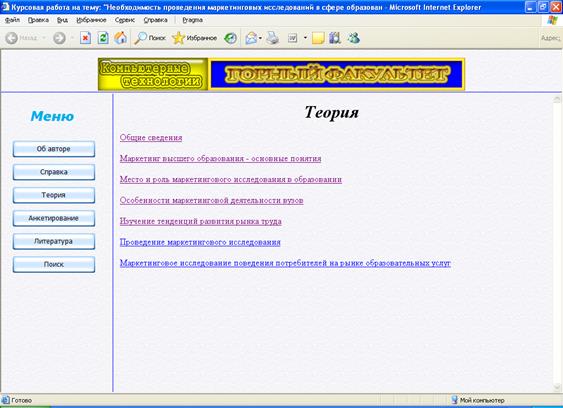Open the Общие сведения link
The height and width of the screenshot is (408, 563).
tap(151, 138)
